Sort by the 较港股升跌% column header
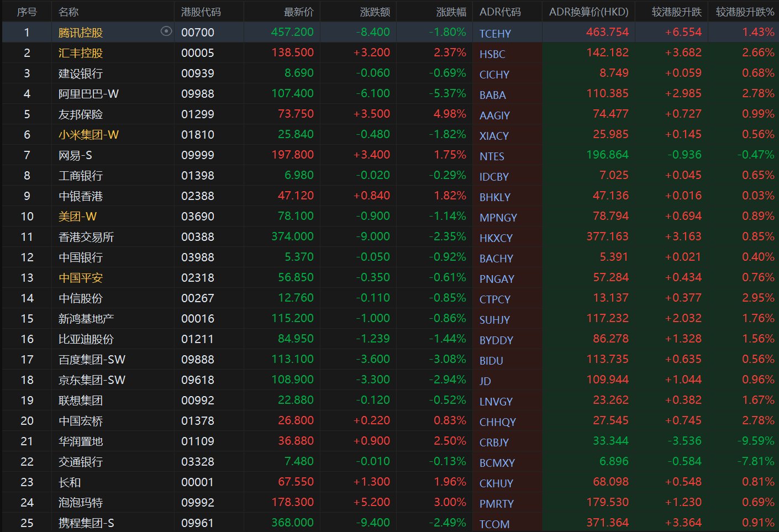779x532 pixels. [x=745, y=12]
